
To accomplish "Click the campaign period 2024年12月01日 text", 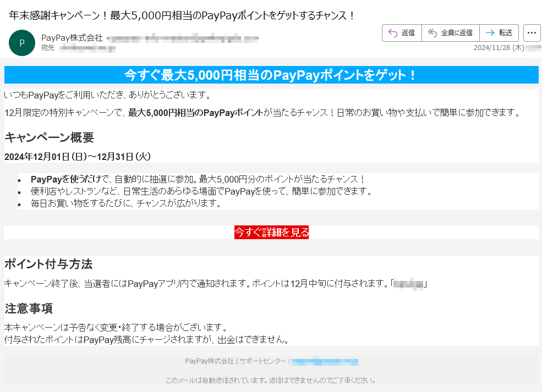I will pos(77,157).
